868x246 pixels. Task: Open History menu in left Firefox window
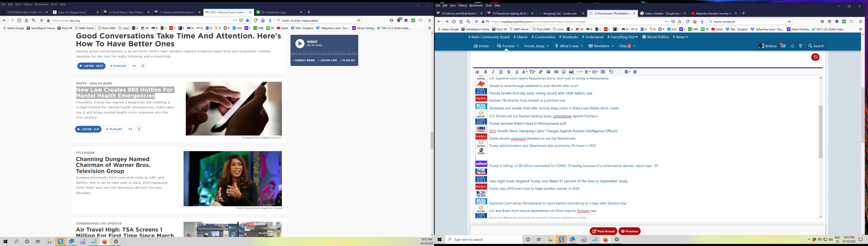coord(28,4)
